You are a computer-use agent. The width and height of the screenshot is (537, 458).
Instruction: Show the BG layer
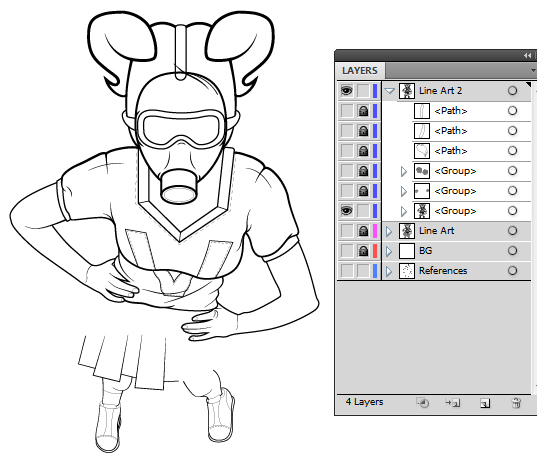tap(347, 251)
